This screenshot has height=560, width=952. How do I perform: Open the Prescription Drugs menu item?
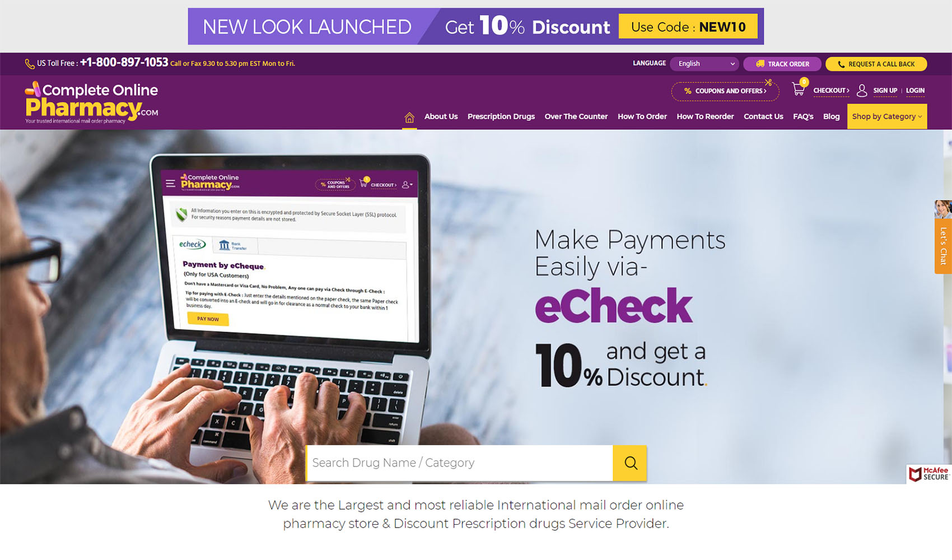pos(501,116)
